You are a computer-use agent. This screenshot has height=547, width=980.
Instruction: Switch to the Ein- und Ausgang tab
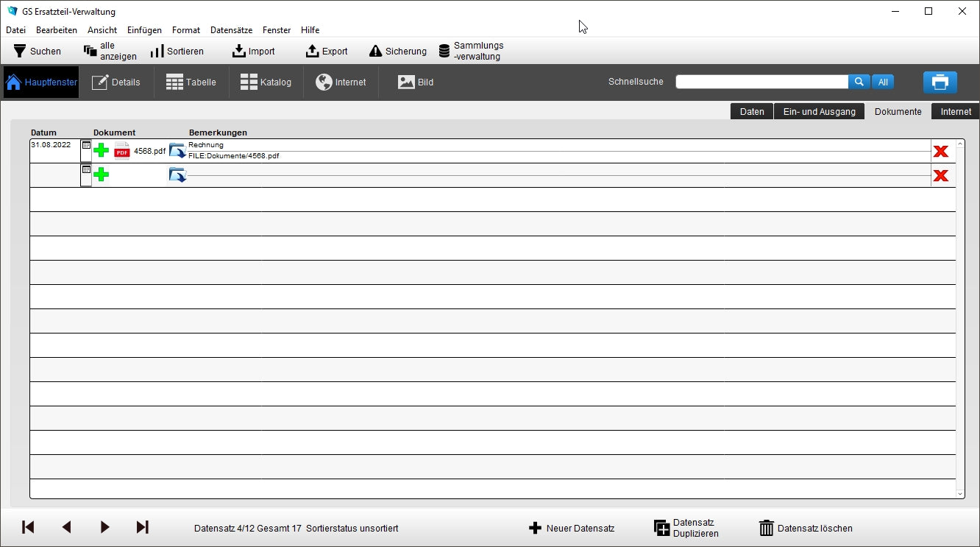(819, 112)
